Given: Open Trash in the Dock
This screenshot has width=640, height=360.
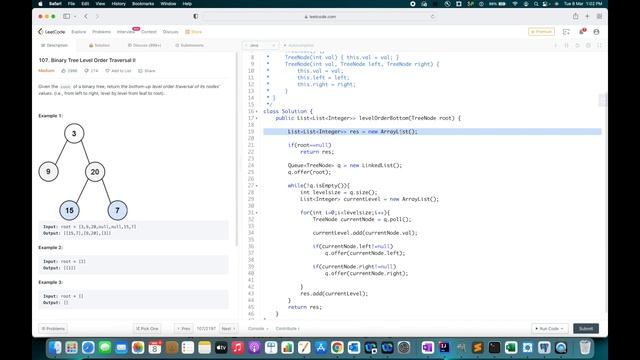Looking at the screenshot, I should tap(585, 347).
